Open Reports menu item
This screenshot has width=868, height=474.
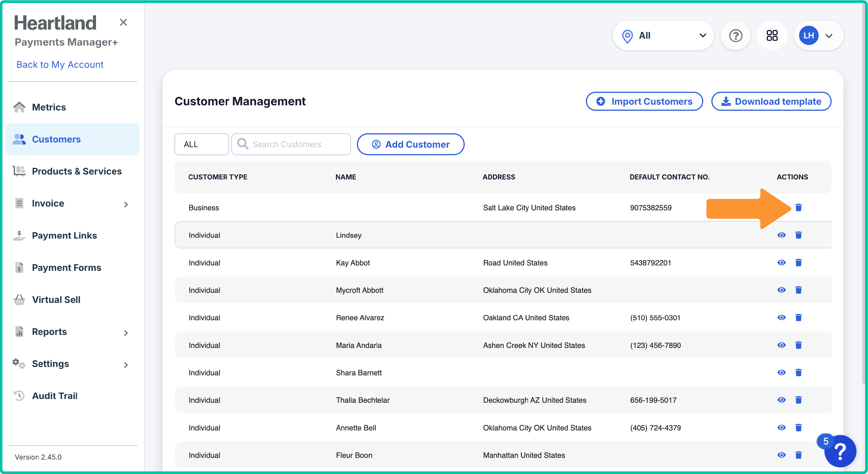click(x=72, y=332)
